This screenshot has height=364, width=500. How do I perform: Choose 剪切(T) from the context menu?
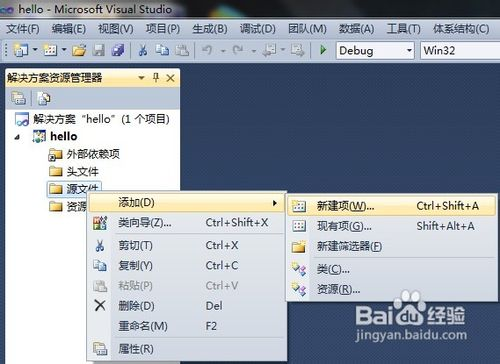point(187,246)
